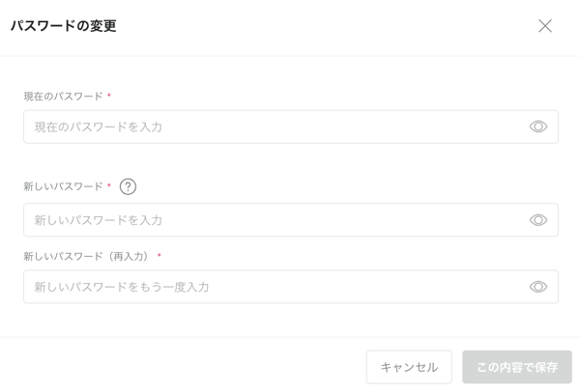Click the 現在のパスワード field label
The width and height of the screenshot is (580, 392).
tap(63, 97)
